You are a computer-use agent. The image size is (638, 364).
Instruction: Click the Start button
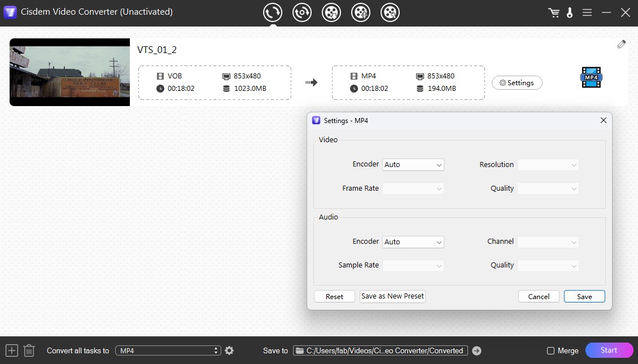pos(609,350)
